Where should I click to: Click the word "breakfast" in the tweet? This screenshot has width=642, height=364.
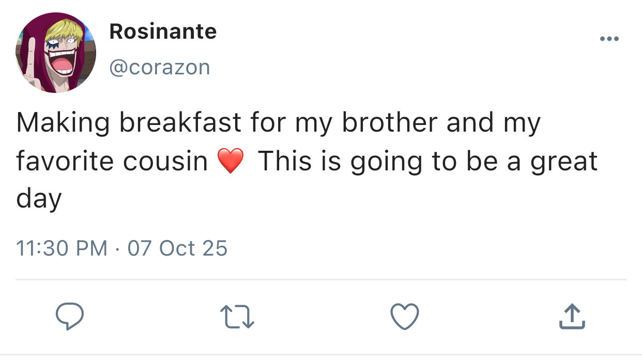(179, 123)
